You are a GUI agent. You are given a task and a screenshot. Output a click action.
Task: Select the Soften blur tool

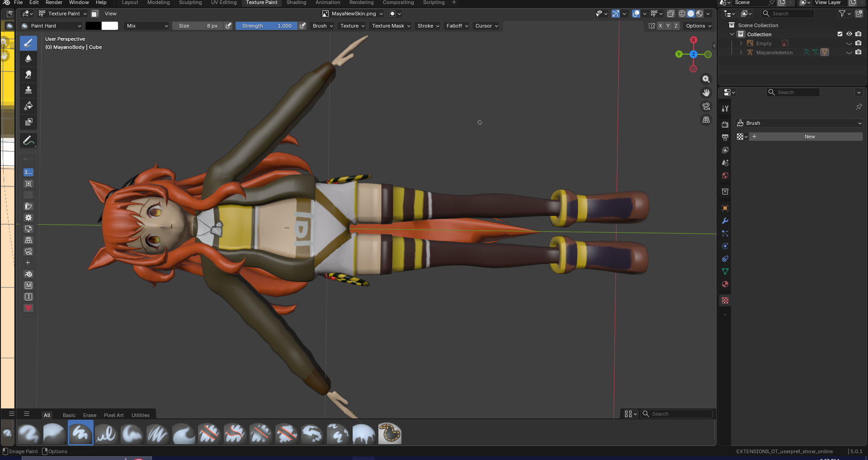tap(28, 59)
